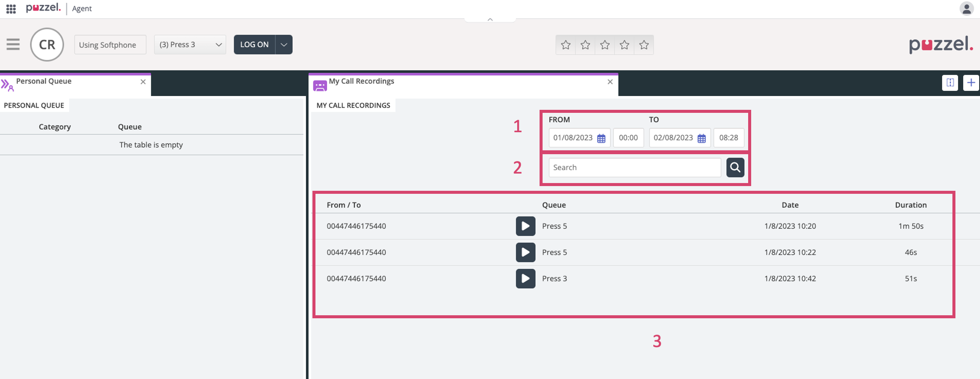980x379 pixels.
Task: Play the 46s Press 5 recording
Action: [525, 252]
